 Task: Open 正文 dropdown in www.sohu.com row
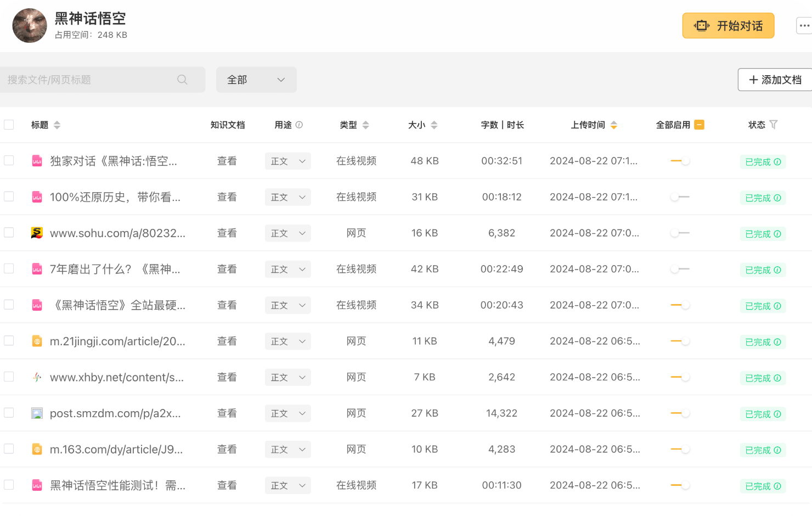pos(288,233)
